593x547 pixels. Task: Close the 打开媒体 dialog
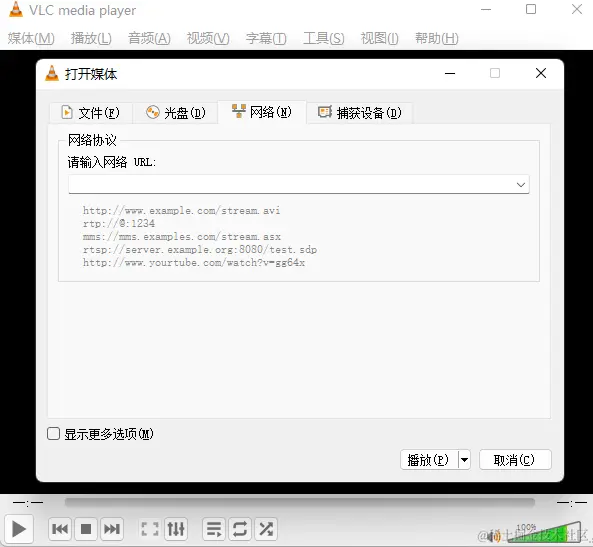tap(541, 73)
